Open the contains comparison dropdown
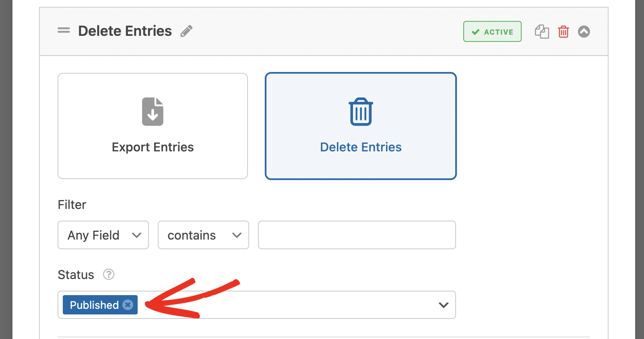Image resolution: width=644 pixels, height=339 pixels. pyautogui.click(x=203, y=235)
